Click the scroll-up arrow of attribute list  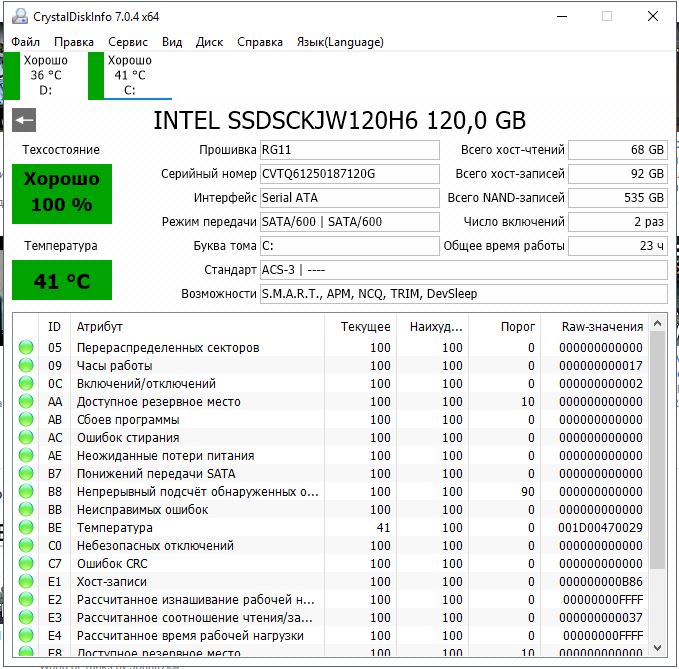tap(657, 323)
